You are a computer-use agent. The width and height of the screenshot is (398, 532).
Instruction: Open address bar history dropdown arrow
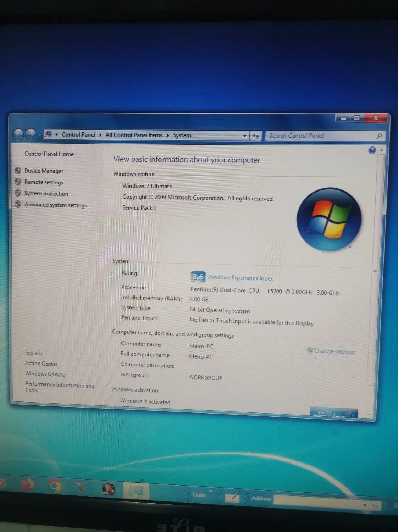[245, 136]
